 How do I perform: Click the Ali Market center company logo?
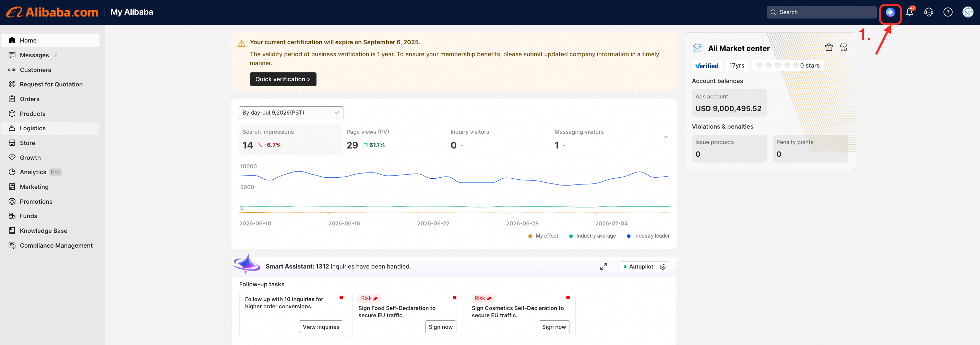coord(697,48)
